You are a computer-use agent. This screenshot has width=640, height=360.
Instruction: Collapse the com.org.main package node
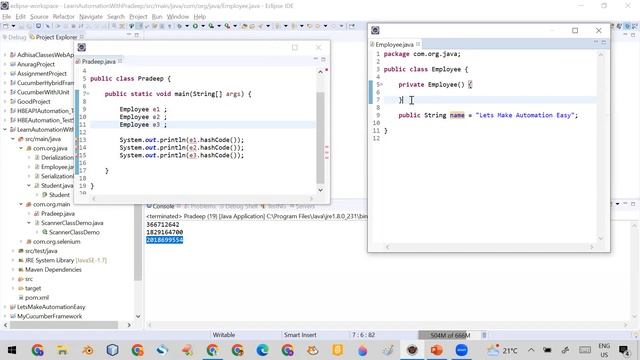click(x=21, y=204)
